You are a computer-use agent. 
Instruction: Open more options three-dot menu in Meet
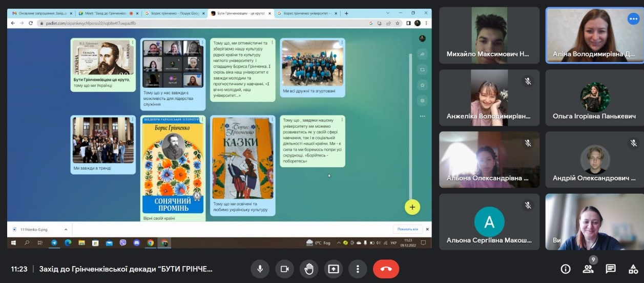click(358, 269)
